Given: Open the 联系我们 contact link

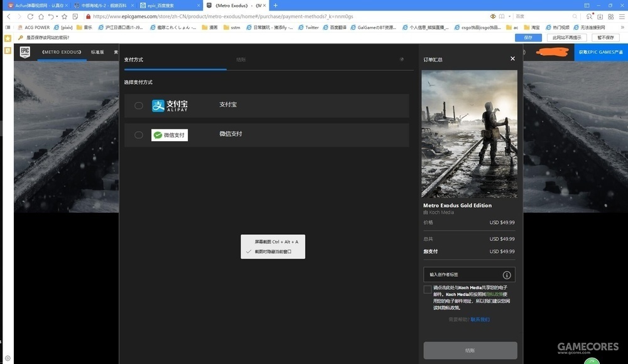Looking at the screenshot, I should coord(480,319).
